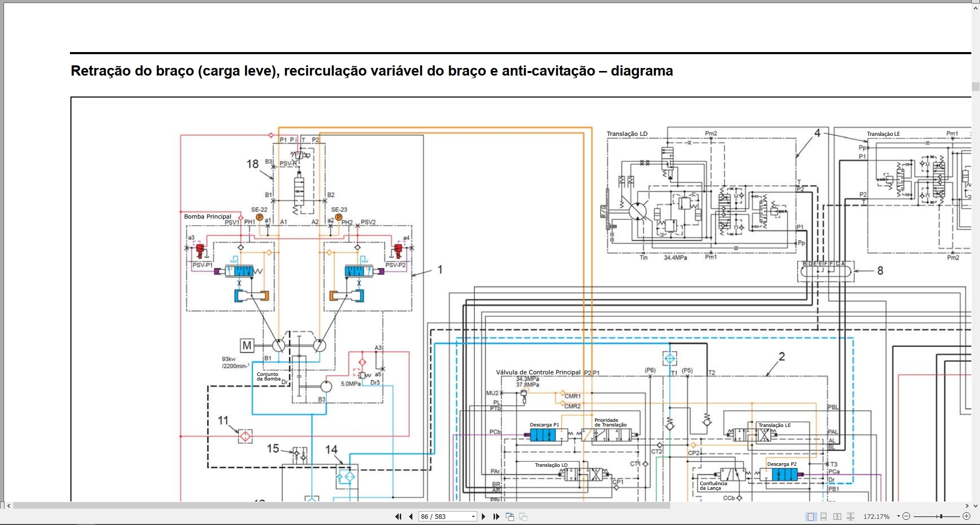Click the diagram title heading text
Image resolution: width=980 pixels, height=525 pixels.
(x=372, y=71)
